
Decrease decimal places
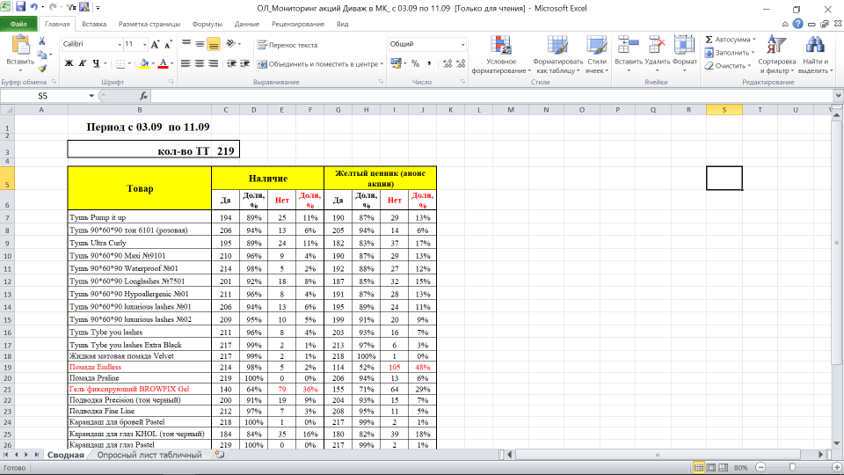click(x=461, y=64)
